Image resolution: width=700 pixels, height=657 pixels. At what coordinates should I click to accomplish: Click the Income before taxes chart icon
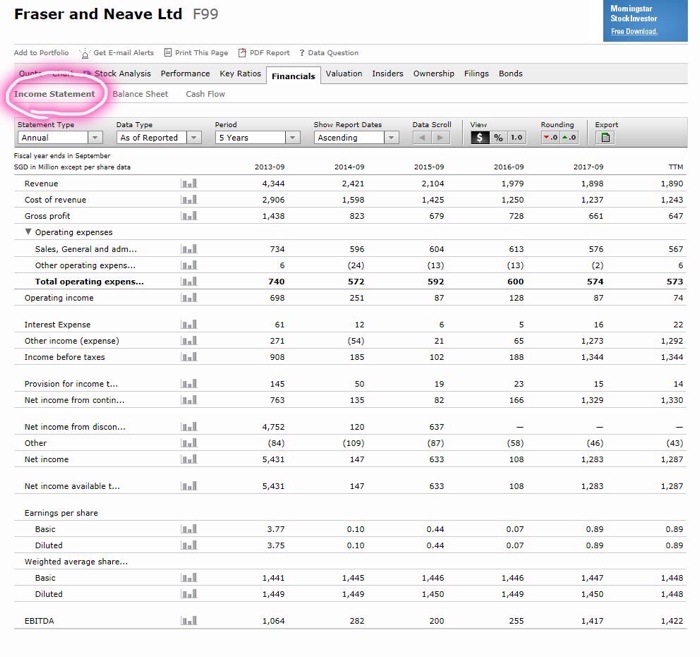click(x=189, y=357)
